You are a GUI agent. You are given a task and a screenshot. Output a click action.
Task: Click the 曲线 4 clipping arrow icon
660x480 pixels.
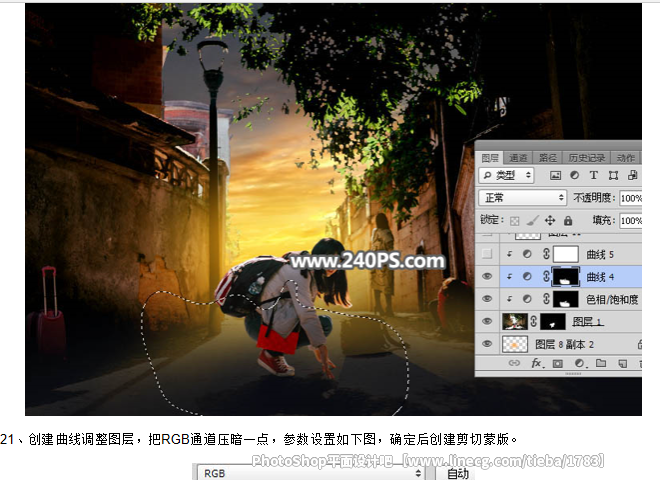[509, 276]
